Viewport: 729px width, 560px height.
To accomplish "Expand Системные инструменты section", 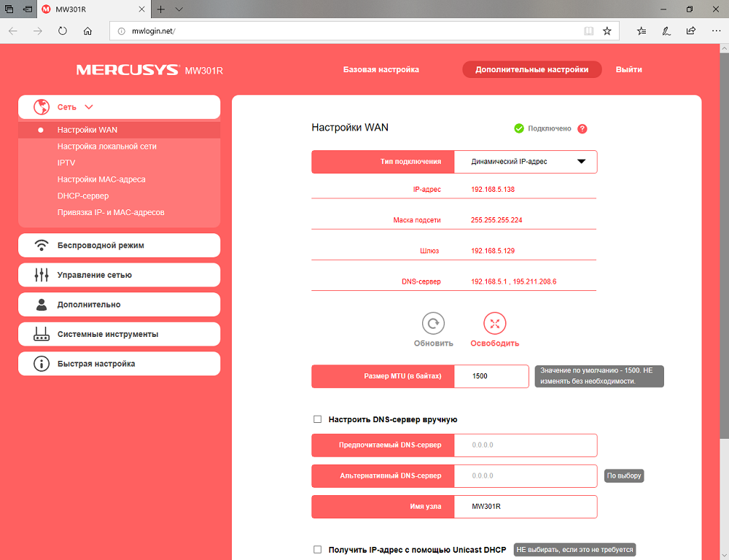I will (119, 334).
